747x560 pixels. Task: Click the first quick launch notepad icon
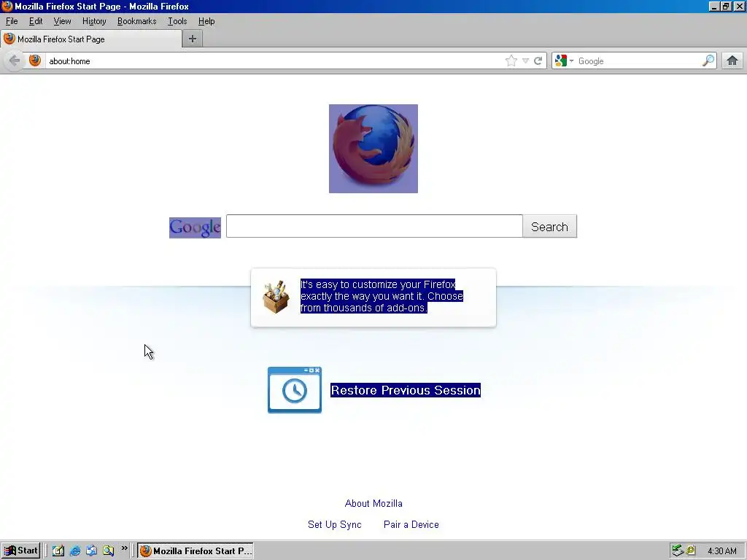58,551
